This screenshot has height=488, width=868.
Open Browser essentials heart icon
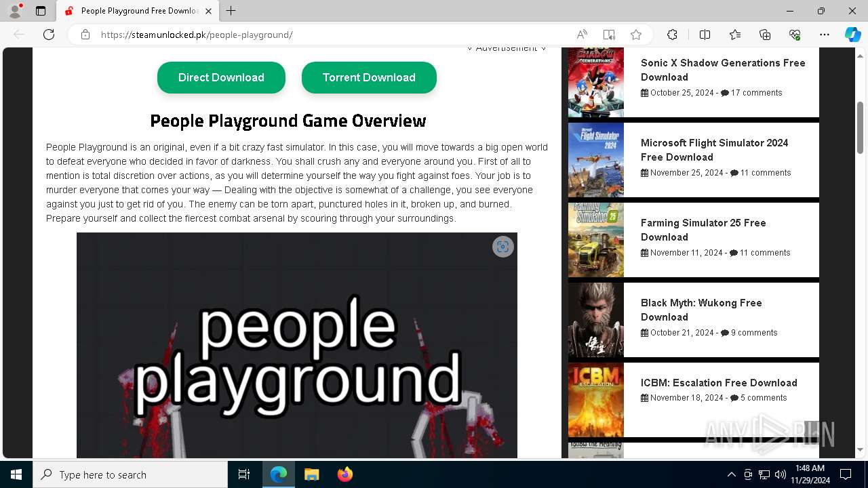795,35
